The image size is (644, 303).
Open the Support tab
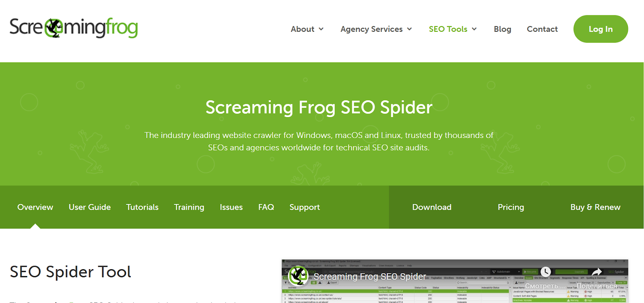click(x=305, y=207)
